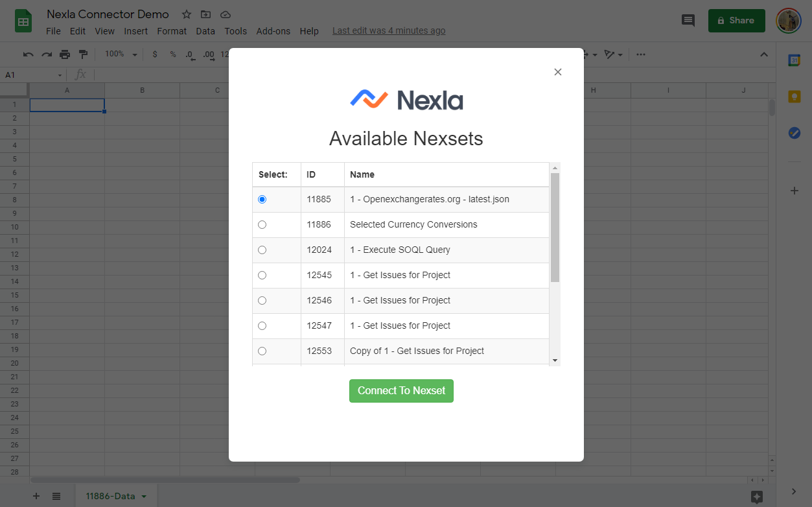Expand side panel with bottom chevron
812x507 pixels.
pyautogui.click(x=794, y=491)
